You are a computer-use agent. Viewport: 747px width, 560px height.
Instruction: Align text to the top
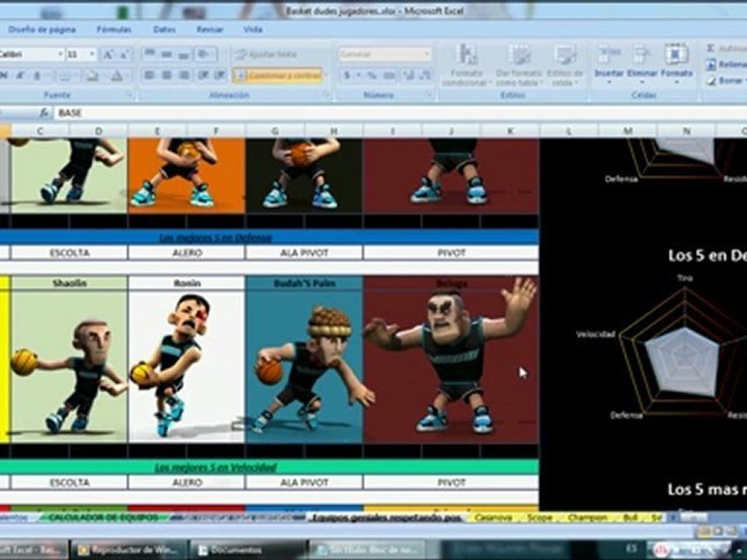click(x=149, y=54)
